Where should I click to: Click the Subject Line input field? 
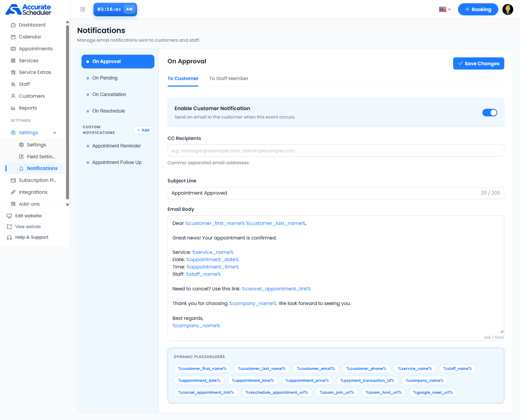click(336, 193)
